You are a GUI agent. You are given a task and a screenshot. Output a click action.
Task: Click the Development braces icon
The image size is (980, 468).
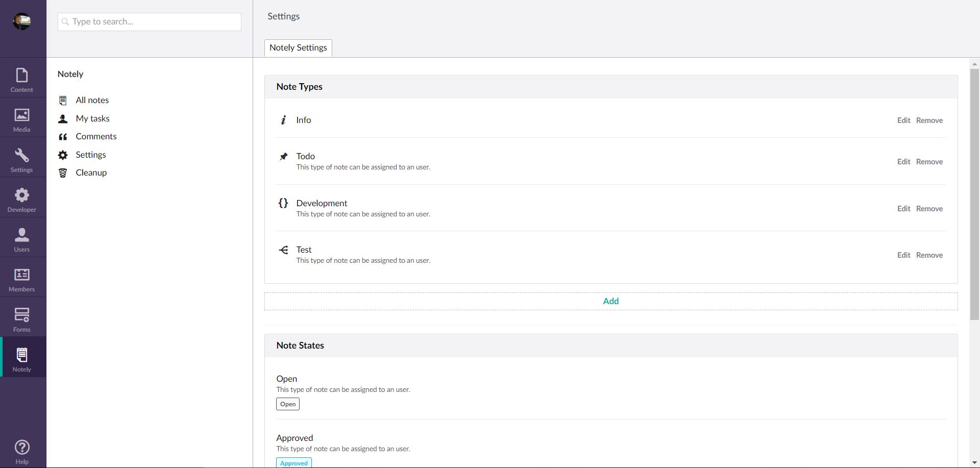click(283, 203)
